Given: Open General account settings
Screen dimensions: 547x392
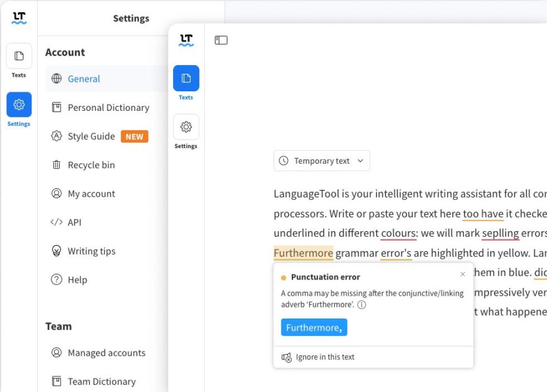Looking at the screenshot, I should coord(106,79).
